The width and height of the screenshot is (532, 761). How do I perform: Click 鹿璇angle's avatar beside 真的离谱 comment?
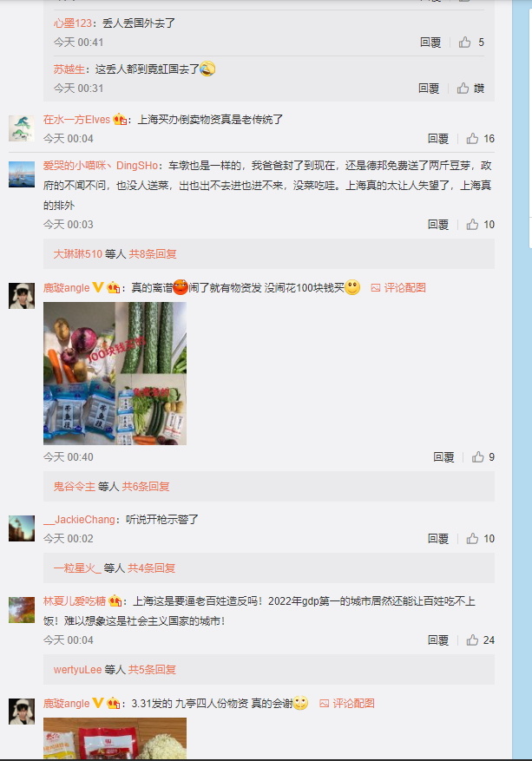pos(22,296)
